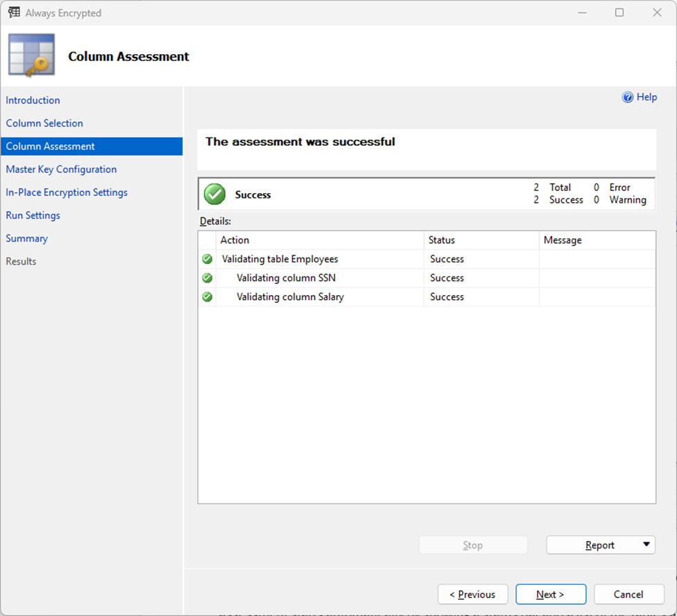The width and height of the screenshot is (677, 616).
Task: Click the blue Help question mark icon
Action: [627, 97]
